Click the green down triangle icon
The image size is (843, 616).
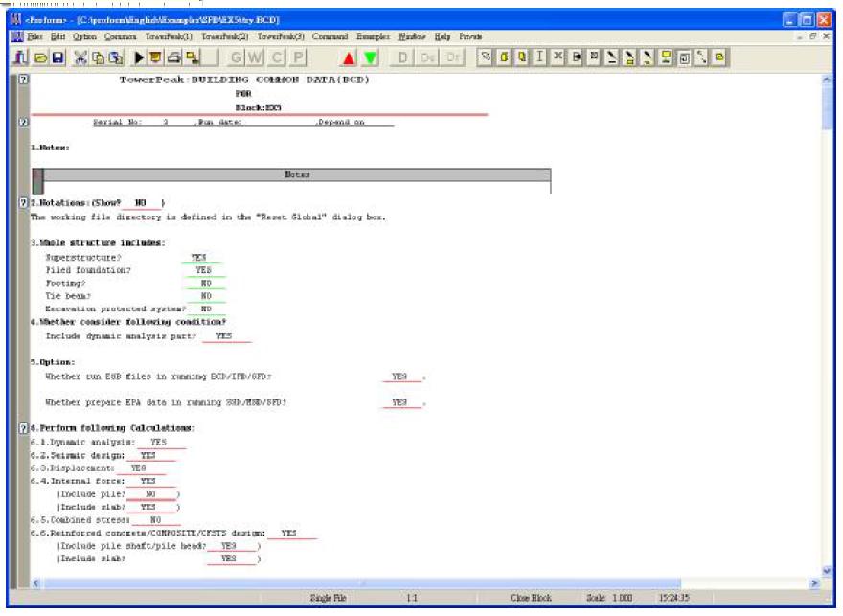click(371, 58)
